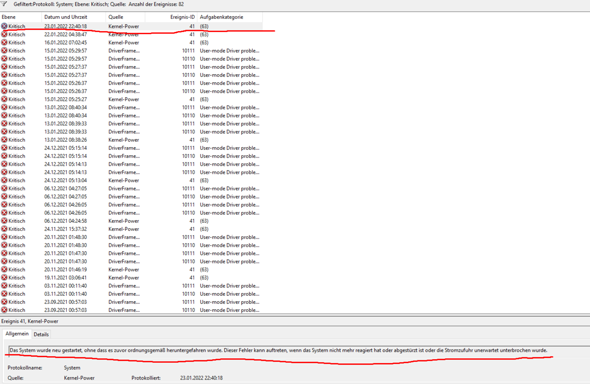This screenshot has height=384, width=590.
Task: Select timestamp '24.12.2021 05:14:13' in event 10111 row
Action: pos(65,164)
